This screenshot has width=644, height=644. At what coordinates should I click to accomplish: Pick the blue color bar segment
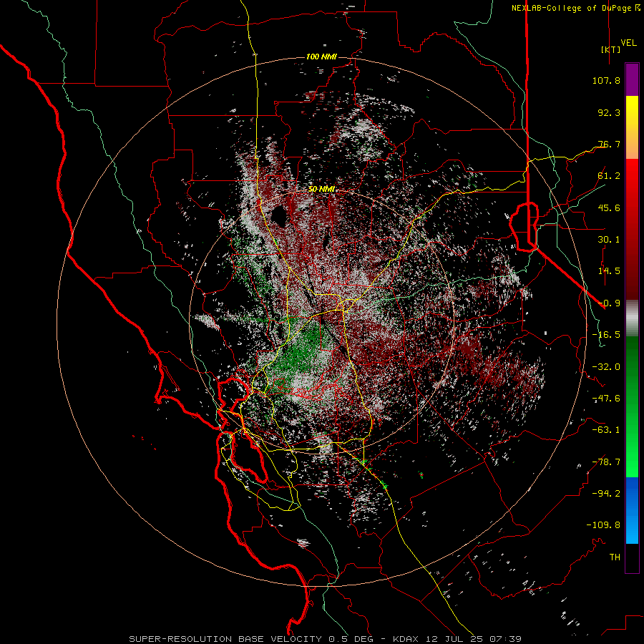coord(632,510)
